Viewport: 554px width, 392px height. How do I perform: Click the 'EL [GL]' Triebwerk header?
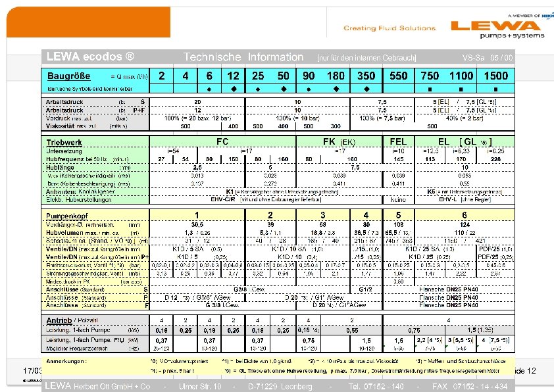coord(465,142)
